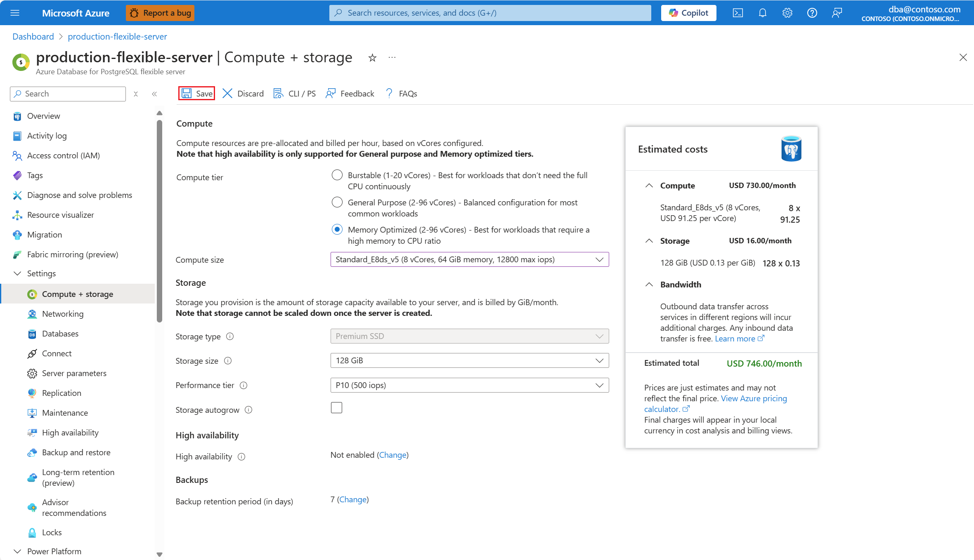Open the Performance tier dropdown
This screenshot has height=560, width=974.
click(x=469, y=385)
